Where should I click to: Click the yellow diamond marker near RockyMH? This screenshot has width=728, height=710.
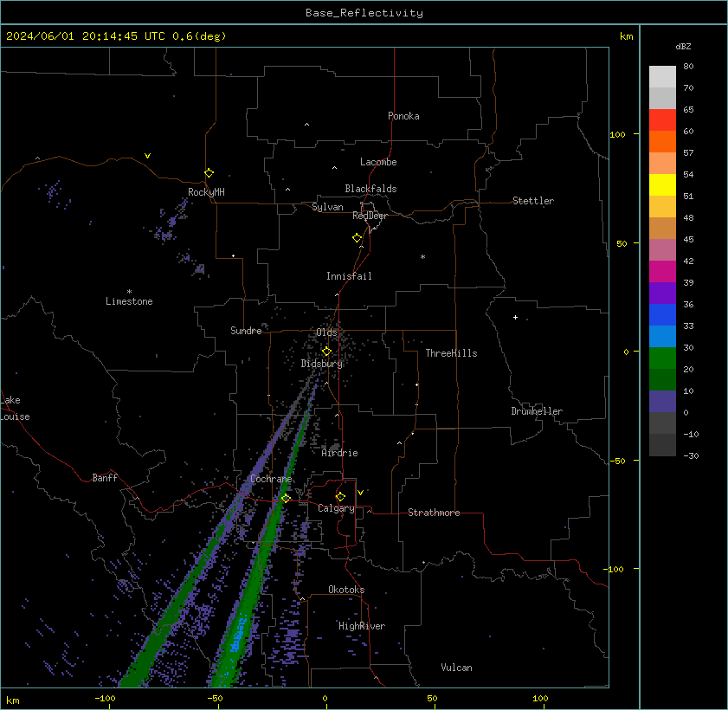[209, 173]
